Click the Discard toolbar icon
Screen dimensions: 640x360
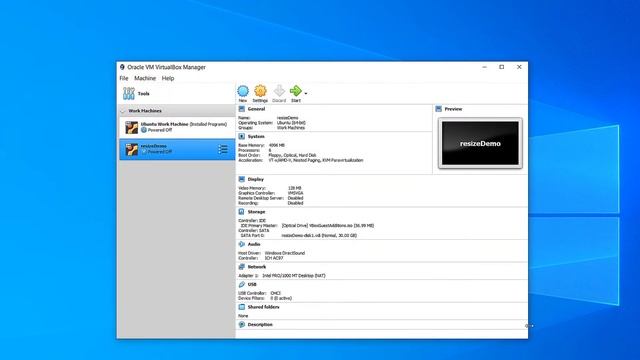[x=279, y=91]
